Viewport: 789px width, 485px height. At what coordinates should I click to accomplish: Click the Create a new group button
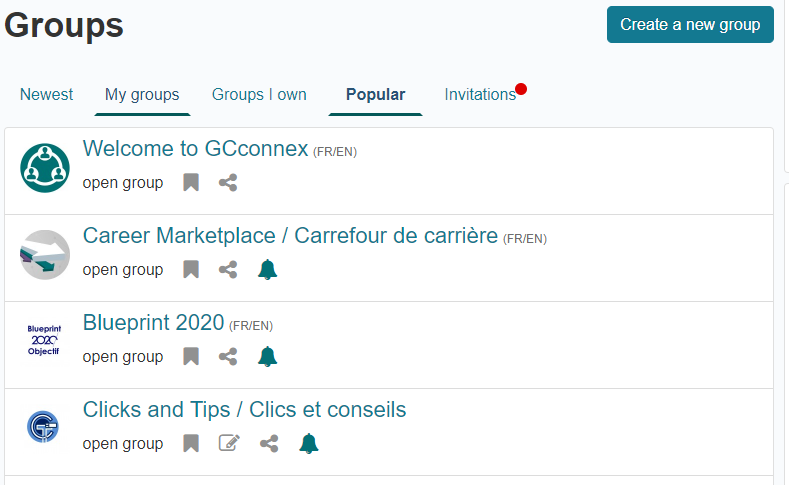690,25
